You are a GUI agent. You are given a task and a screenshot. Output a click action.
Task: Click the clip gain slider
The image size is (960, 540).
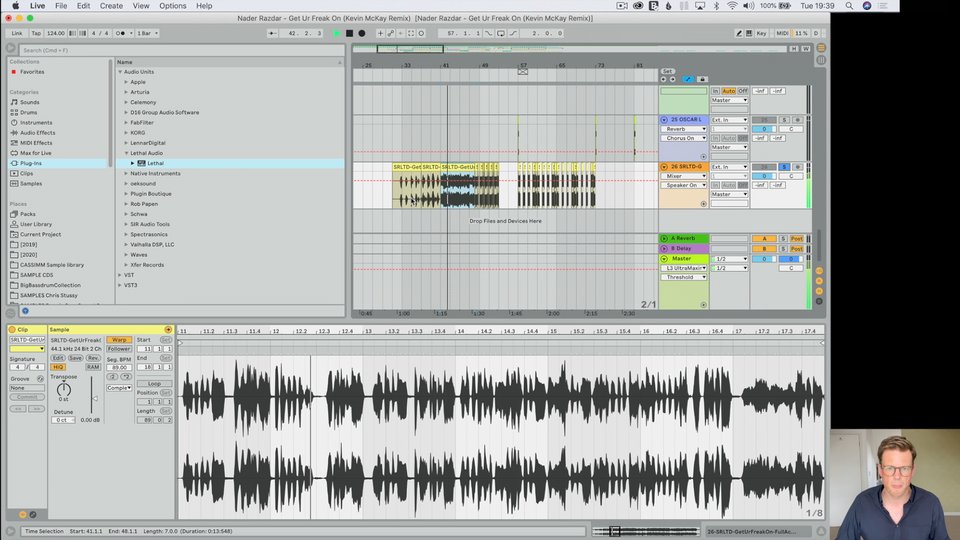pyautogui.click(x=93, y=397)
